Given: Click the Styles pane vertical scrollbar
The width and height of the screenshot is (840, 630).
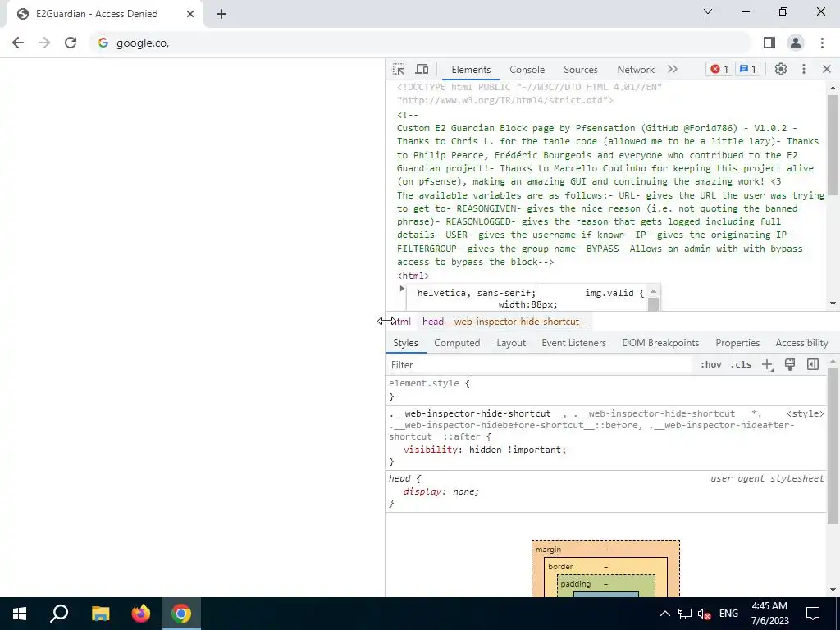Looking at the screenshot, I should 833,445.
